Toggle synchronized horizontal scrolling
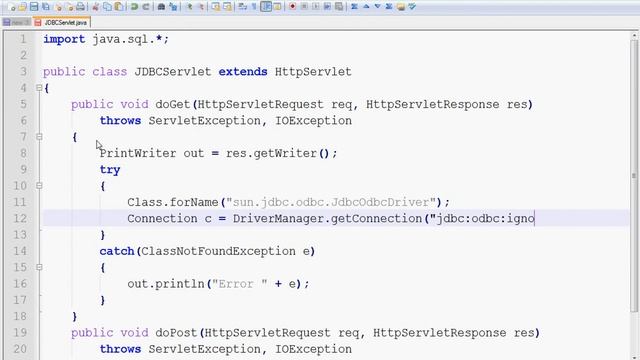Screen dimensions: 640x360 [227, 7]
